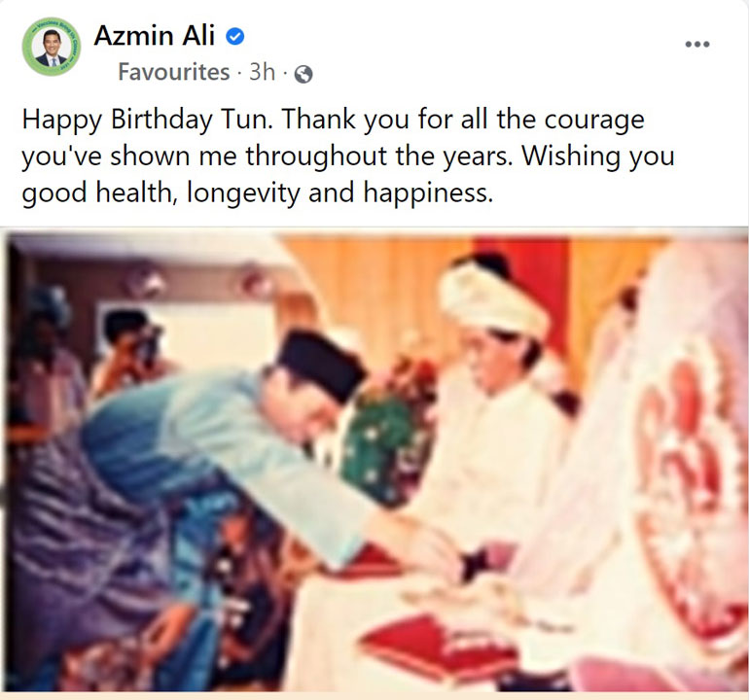This screenshot has width=749, height=700.
Task: Click the blue verified badge beside Azmin Ali
Action: coord(235,36)
